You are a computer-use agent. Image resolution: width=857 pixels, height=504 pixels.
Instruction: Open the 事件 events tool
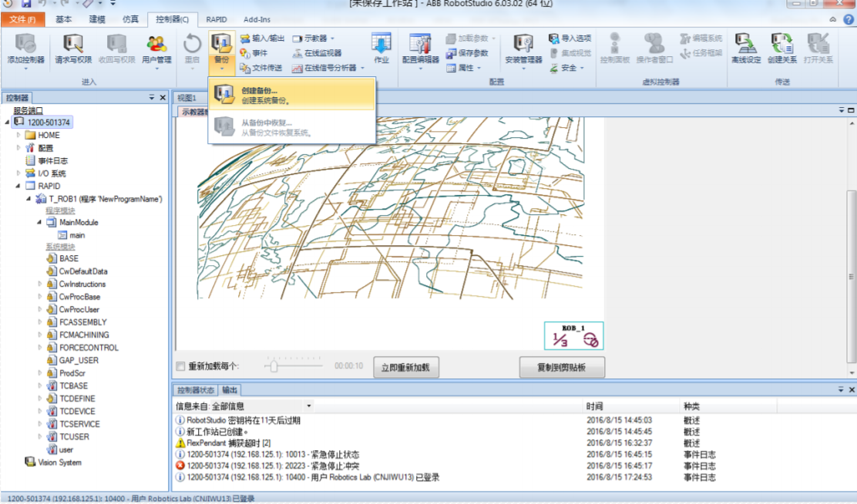(254, 53)
